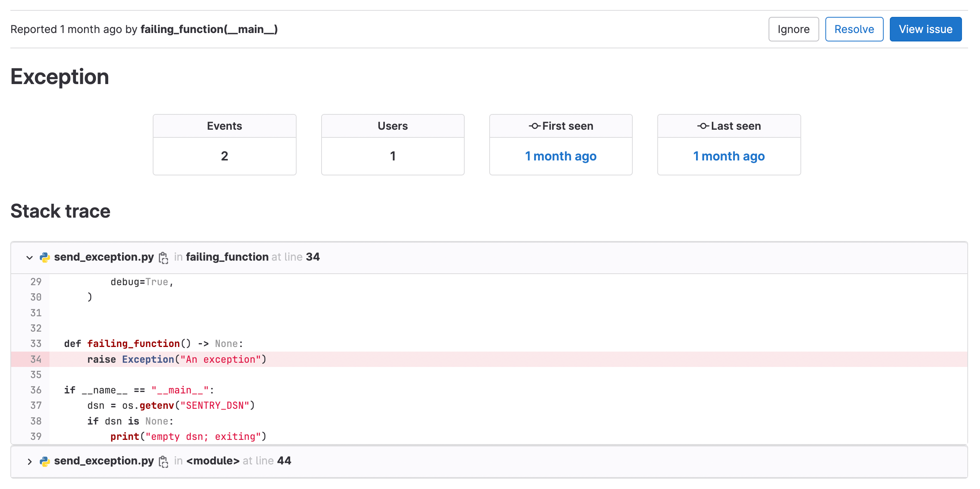Click the Exception section header

(59, 76)
